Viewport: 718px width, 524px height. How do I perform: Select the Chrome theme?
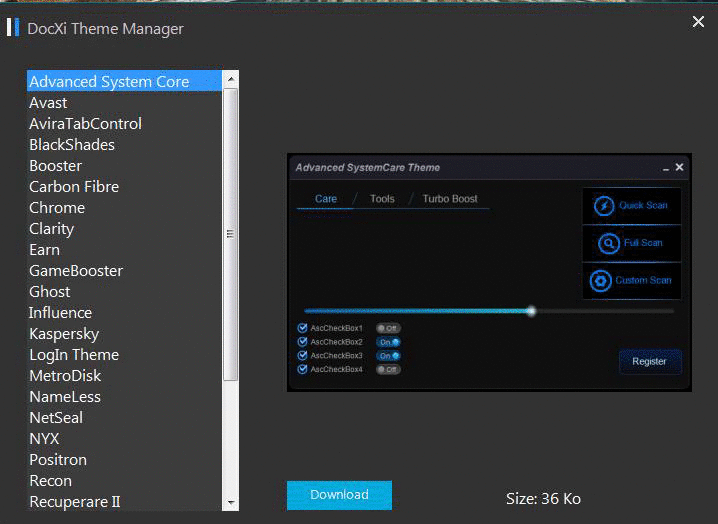125,208
